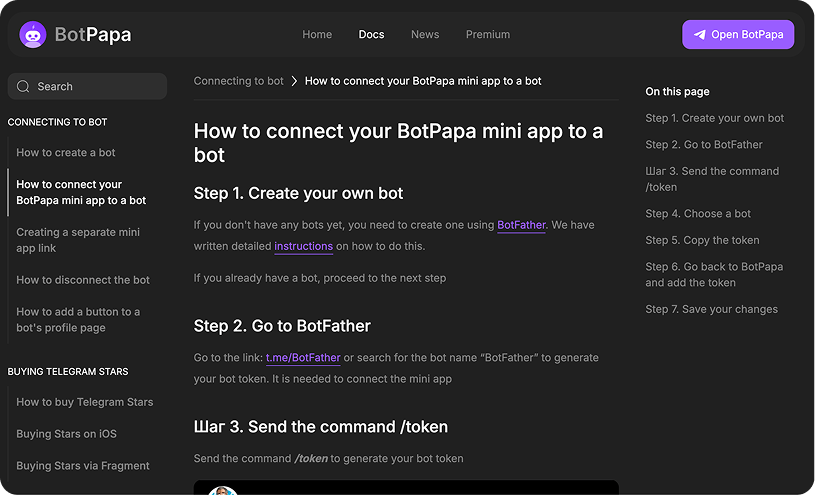Open the instructions link in Step 1
This screenshot has height=495, width=815.
coord(303,246)
